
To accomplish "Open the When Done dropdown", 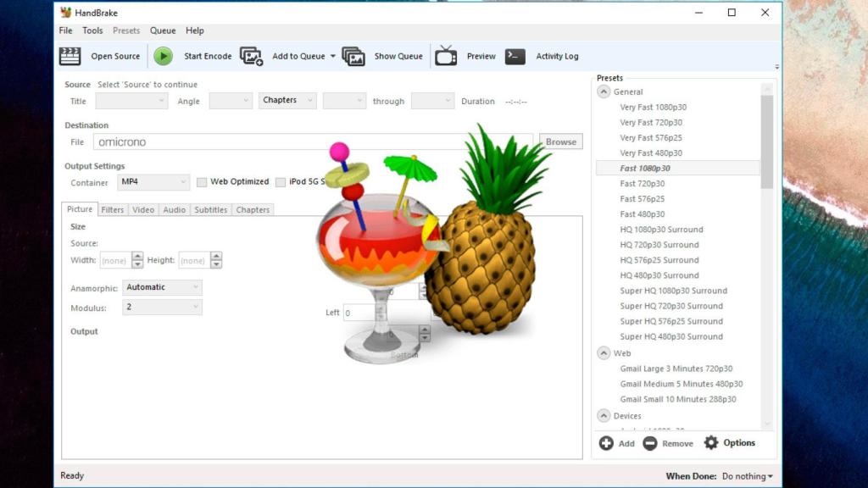I will pyautogui.click(x=747, y=476).
